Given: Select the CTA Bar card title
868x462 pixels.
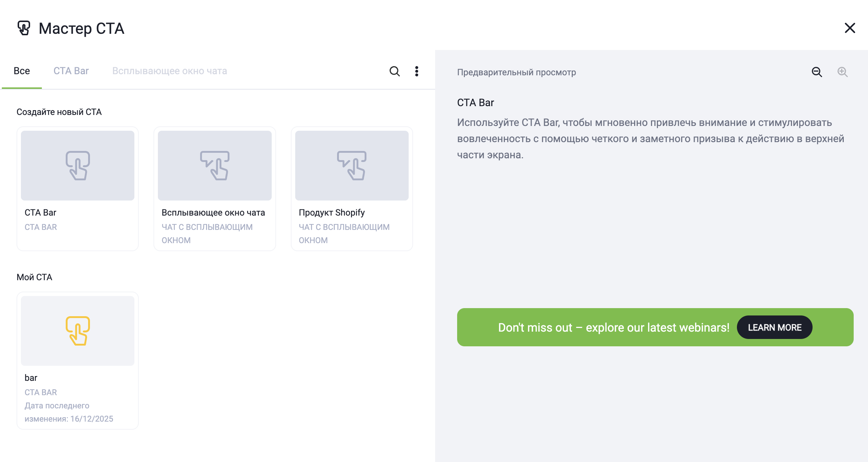Looking at the screenshot, I should pyautogui.click(x=40, y=213).
